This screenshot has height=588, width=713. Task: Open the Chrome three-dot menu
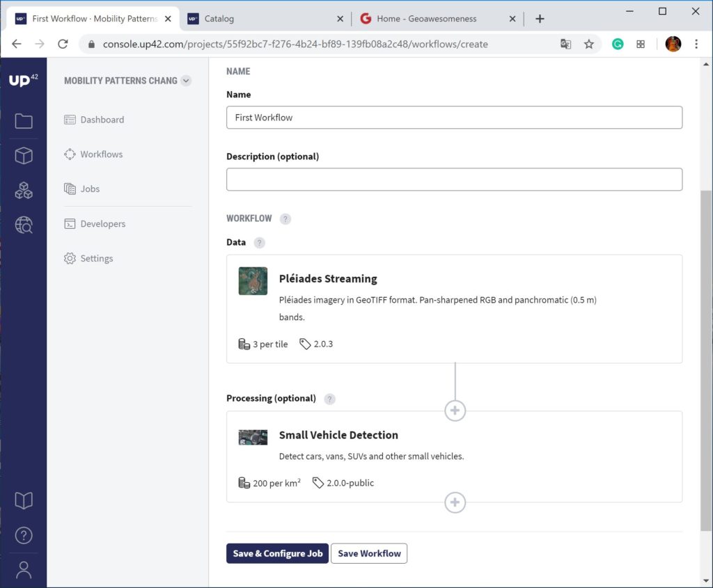click(696, 44)
